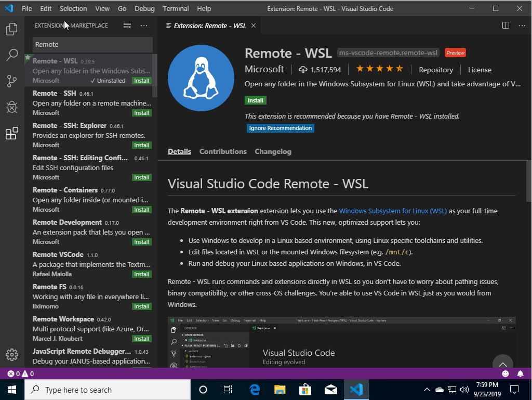532x400 pixels.
Task: Open the Explorer view in the activity bar
Action: tap(11, 30)
